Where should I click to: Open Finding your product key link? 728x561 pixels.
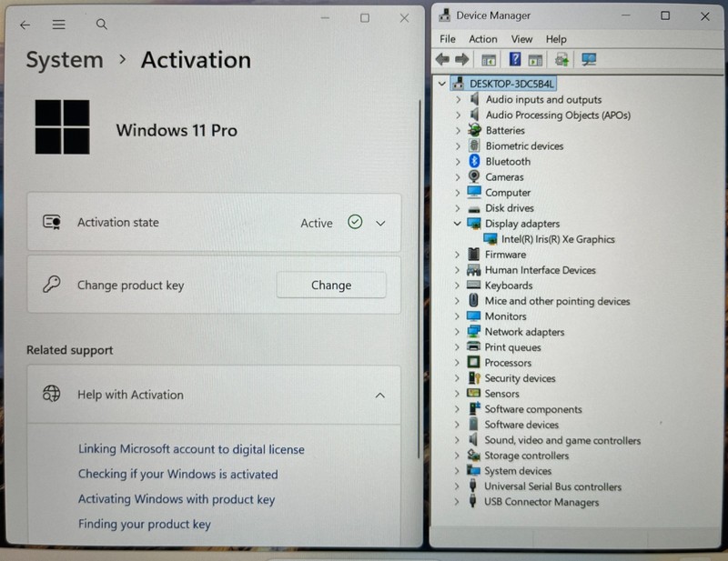[x=145, y=524]
